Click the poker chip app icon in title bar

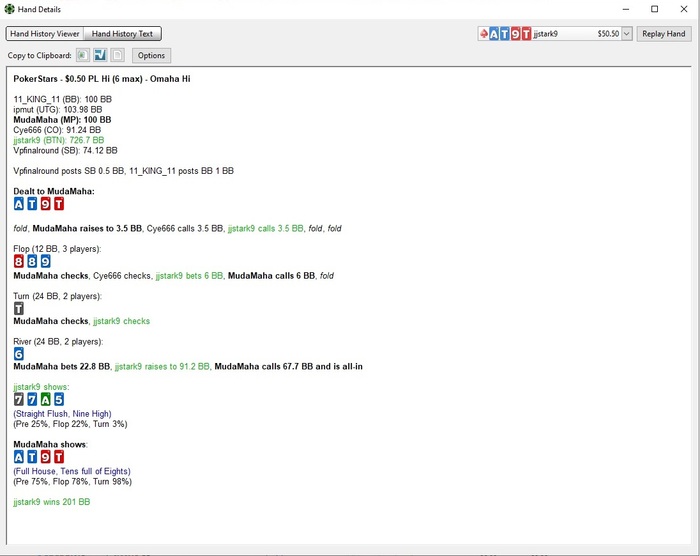(9, 9)
